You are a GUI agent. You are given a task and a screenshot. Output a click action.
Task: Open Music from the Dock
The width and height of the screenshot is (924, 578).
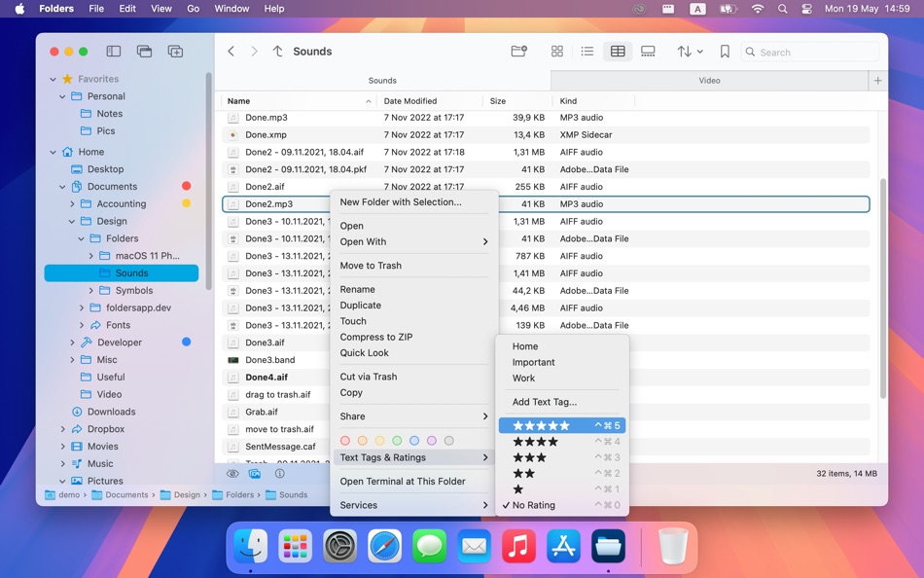[x=518, y=546]
